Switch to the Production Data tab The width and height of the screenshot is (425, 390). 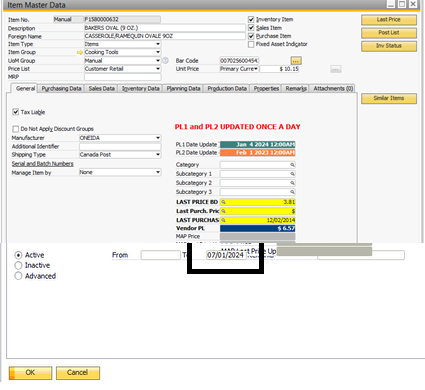[x=227, y=89]
